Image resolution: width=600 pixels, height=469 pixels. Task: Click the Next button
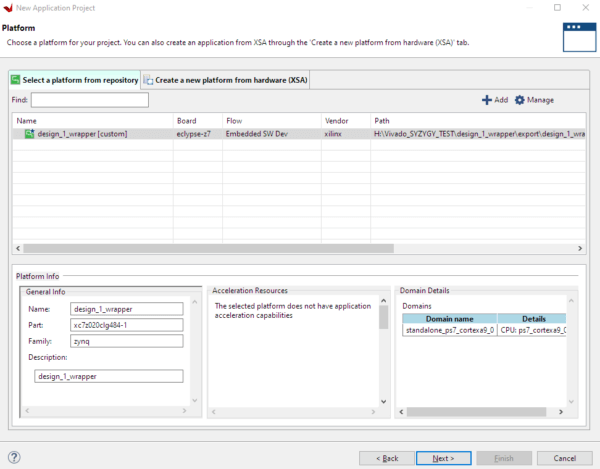coord(444,457)
